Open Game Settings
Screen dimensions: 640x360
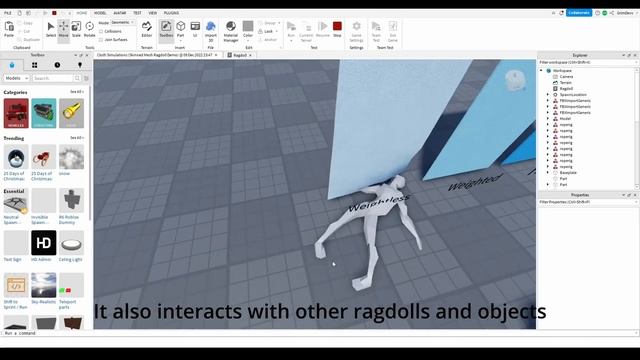[356, 31]
